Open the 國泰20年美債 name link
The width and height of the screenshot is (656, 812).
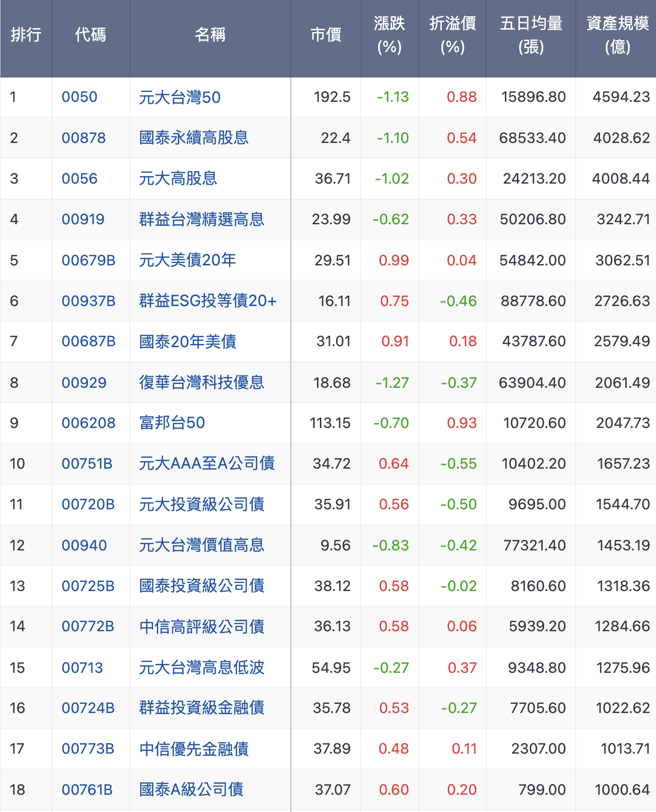(x=187, y=341)
